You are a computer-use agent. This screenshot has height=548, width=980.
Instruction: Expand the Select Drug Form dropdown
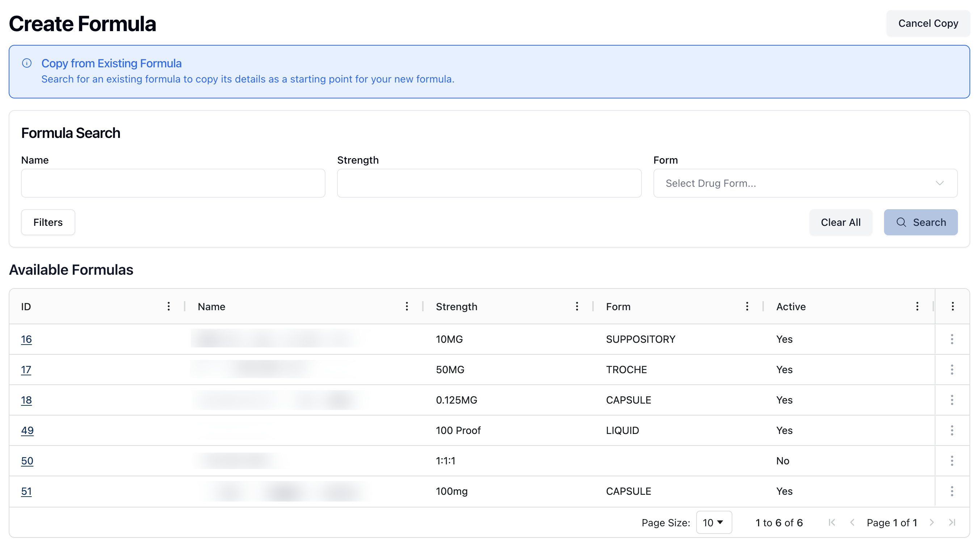[x=805, y=183]
